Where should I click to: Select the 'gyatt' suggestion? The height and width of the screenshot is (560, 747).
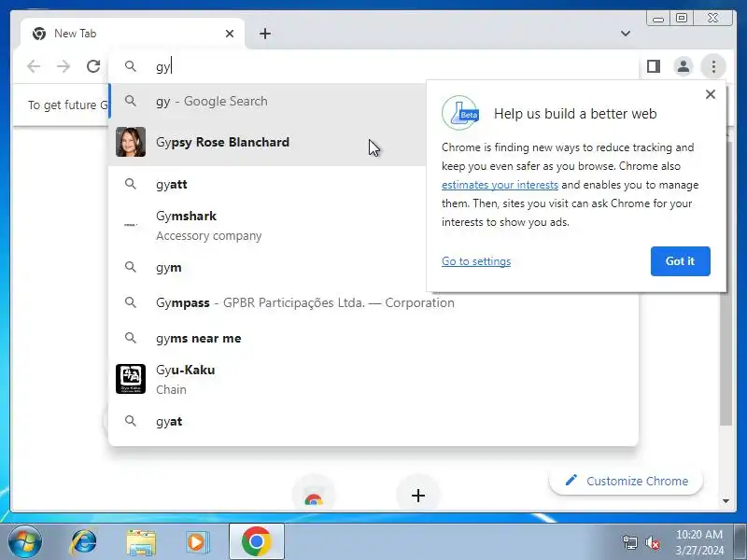click(x=267, y=184)
